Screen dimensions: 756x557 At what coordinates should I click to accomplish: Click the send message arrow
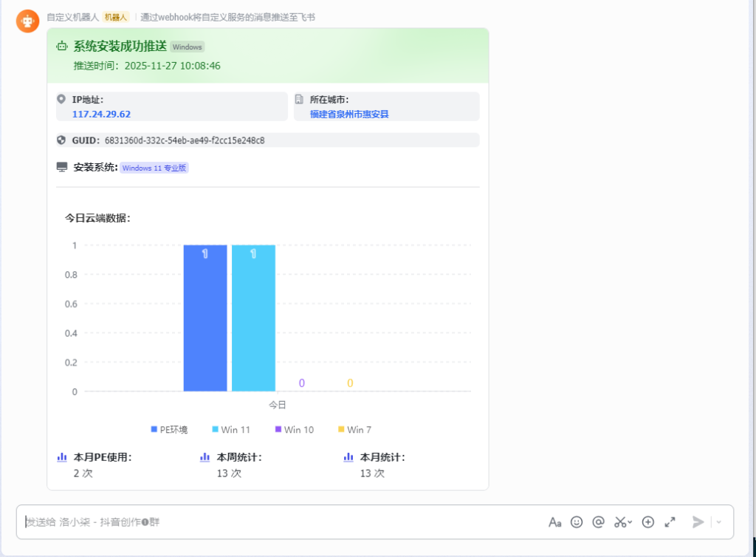(x=698, y=522)
